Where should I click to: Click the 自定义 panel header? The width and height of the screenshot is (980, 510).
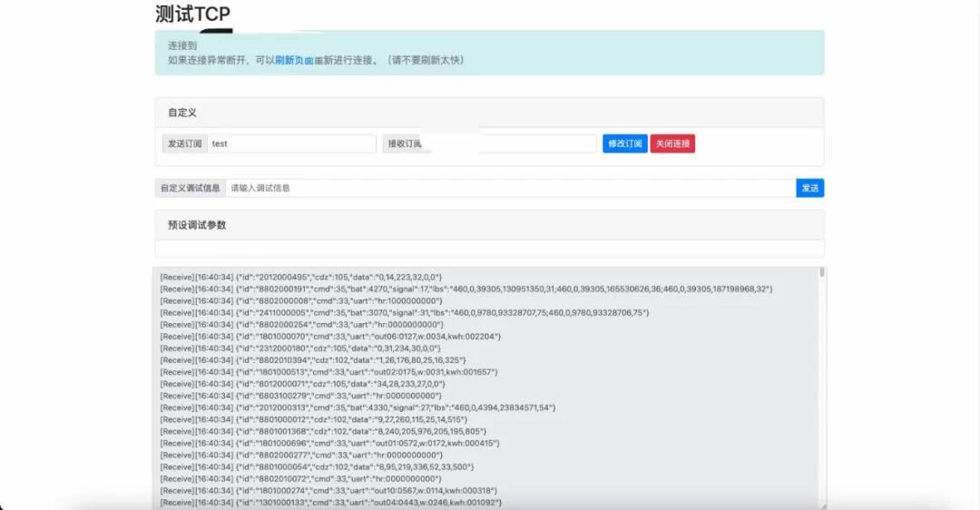pos(489,113)
